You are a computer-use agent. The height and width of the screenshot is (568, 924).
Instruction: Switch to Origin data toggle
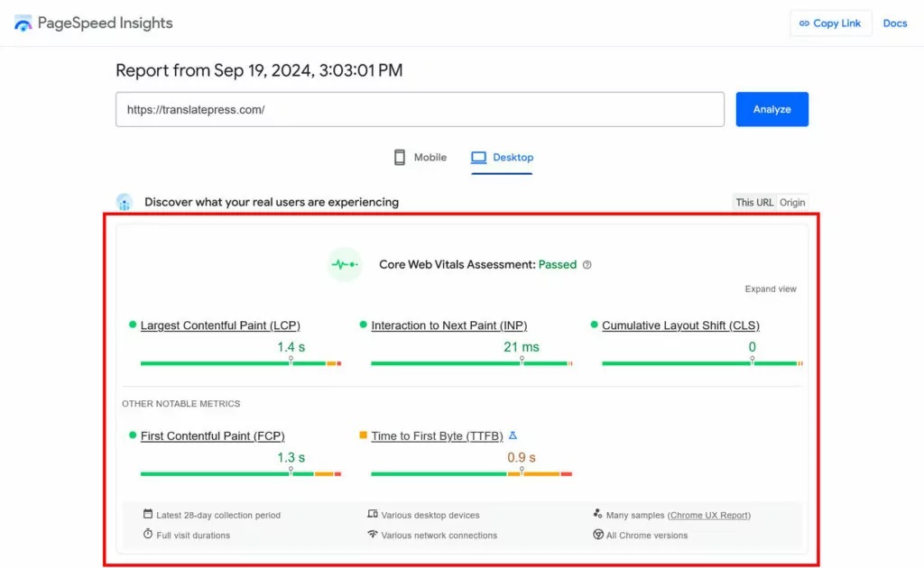click(x=792, y=203)
